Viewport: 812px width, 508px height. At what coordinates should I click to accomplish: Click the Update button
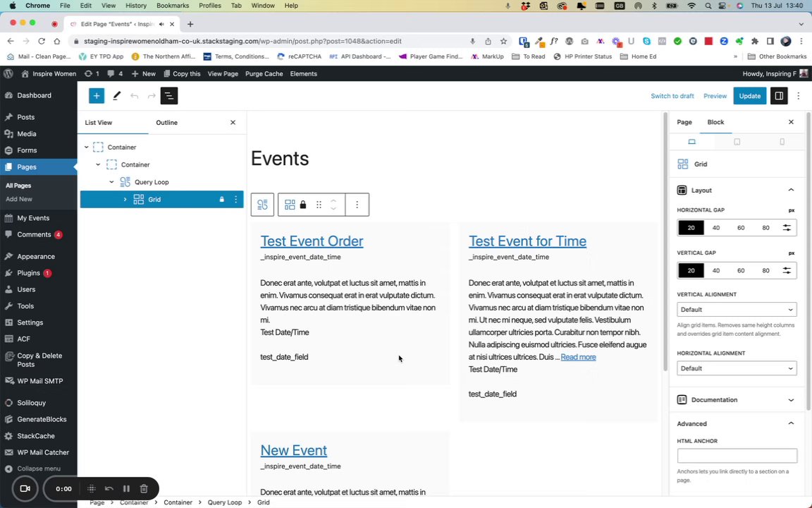click(x=749, y=96)
